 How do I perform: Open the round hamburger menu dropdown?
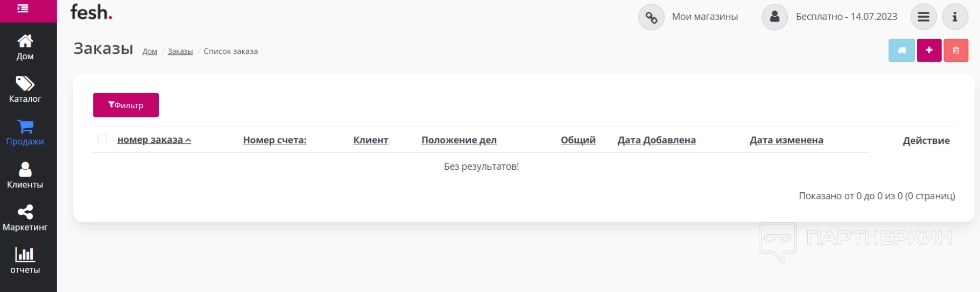[923, 17]
